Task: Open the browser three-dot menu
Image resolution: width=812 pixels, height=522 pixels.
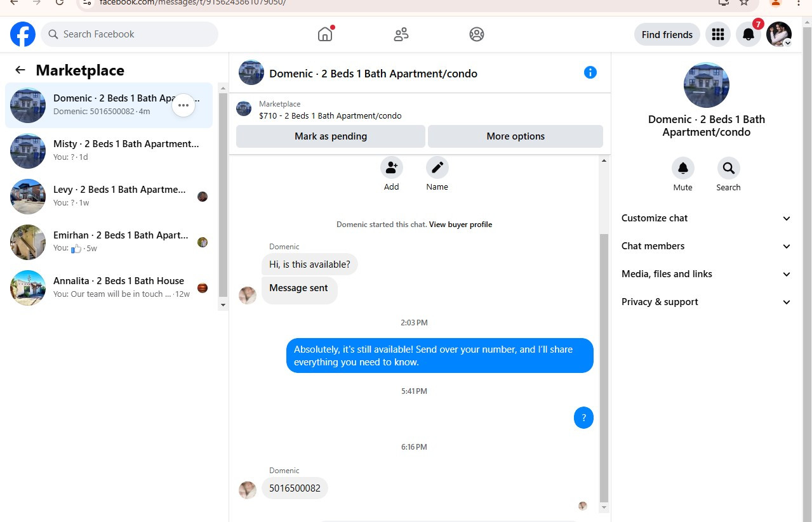Action: point(799,3)
